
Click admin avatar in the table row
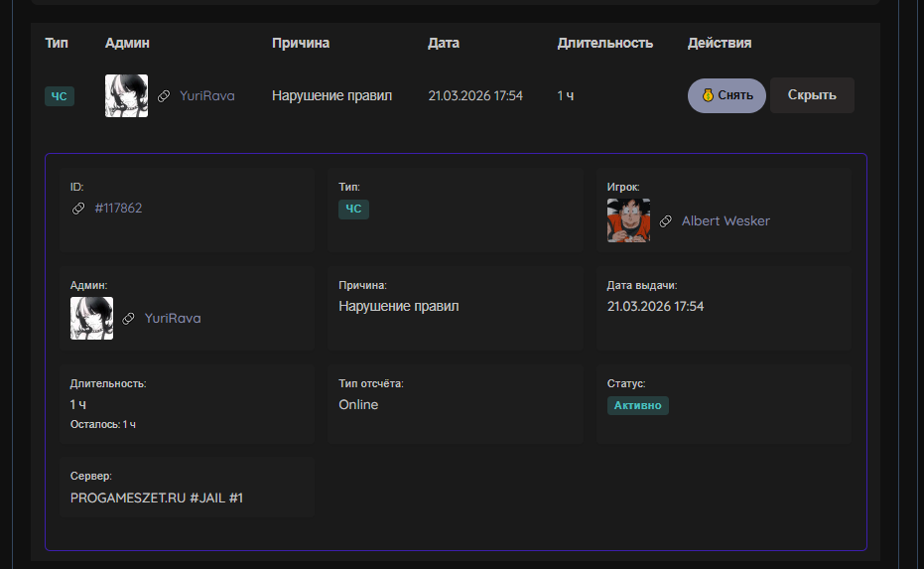point(126,96)
